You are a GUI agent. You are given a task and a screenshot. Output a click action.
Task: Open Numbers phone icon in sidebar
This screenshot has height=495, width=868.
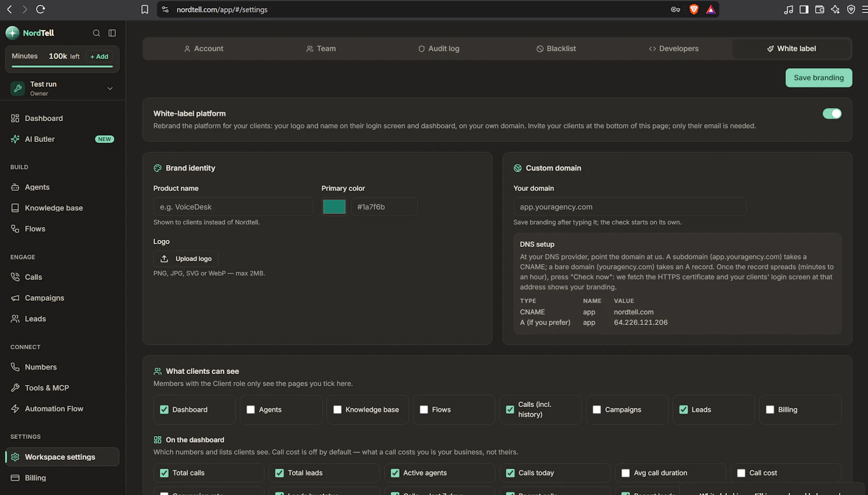coord(15,367)
